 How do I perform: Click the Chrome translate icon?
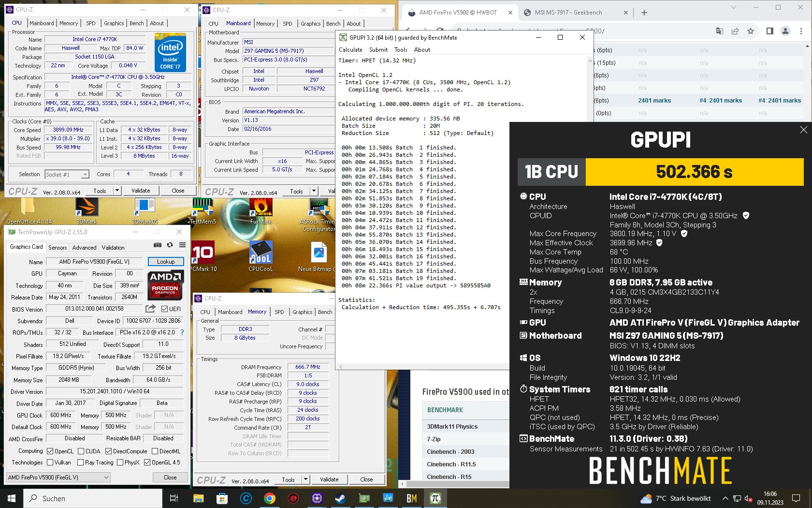point(720,31)
